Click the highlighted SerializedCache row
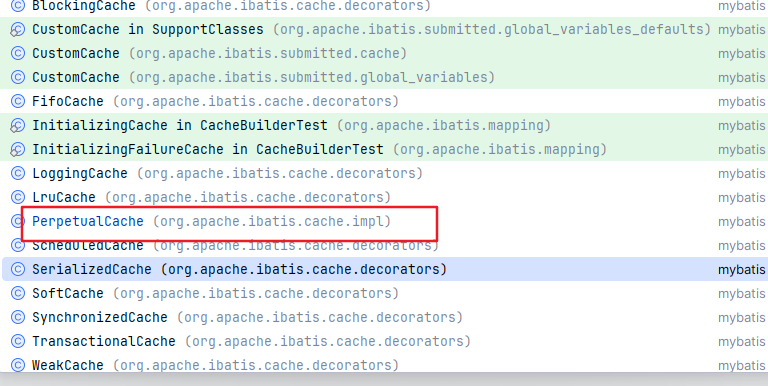The image size is (768, 386). pos(384,269)
